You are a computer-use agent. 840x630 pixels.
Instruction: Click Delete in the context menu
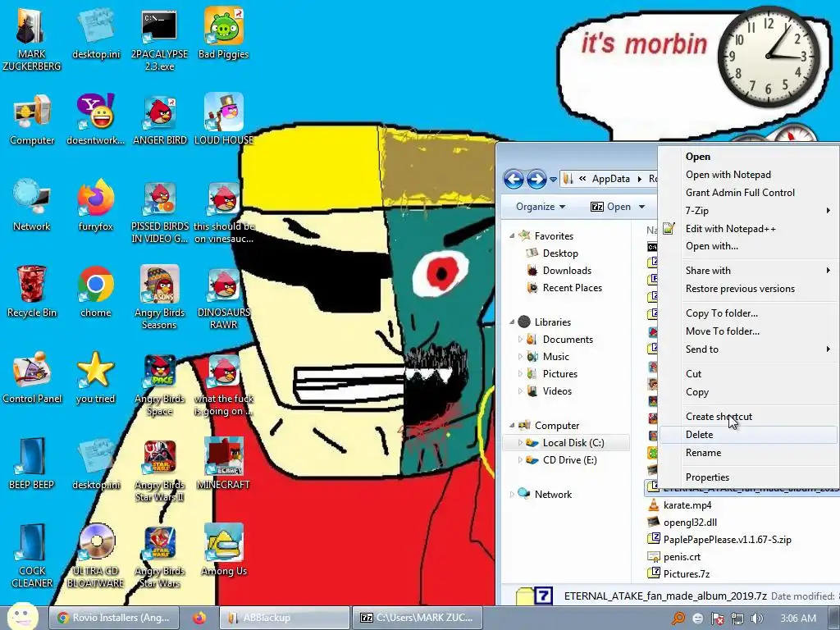coord(748,435)
